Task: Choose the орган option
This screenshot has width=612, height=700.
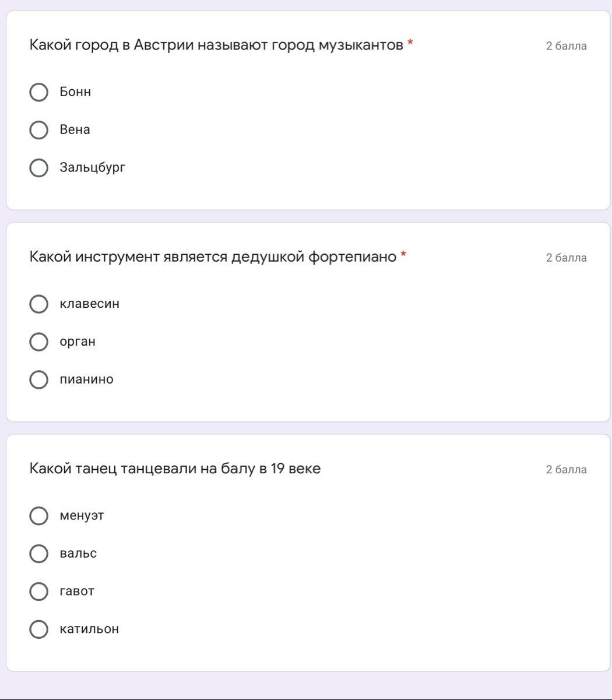Action: click(38, 342)
